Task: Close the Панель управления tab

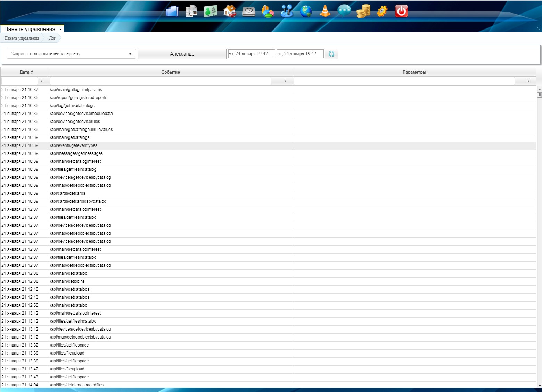Action: pyautogui.click(x=60, y=29)
